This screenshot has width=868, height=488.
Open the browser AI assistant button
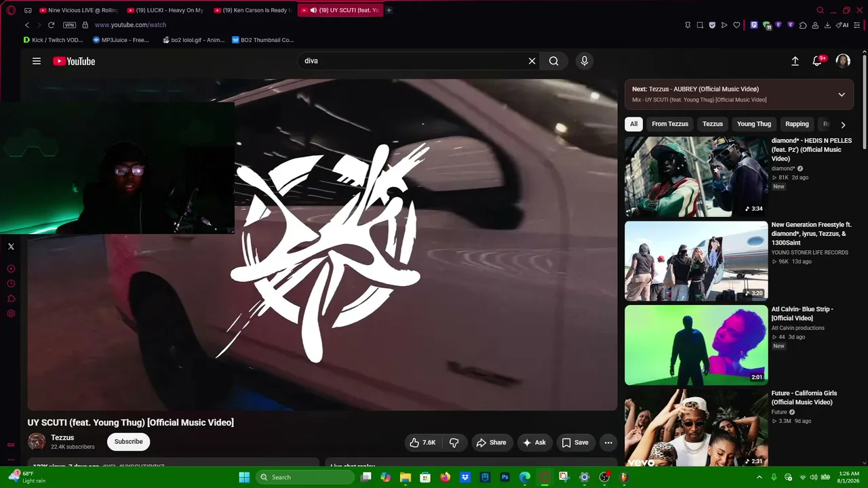(842, 25)
